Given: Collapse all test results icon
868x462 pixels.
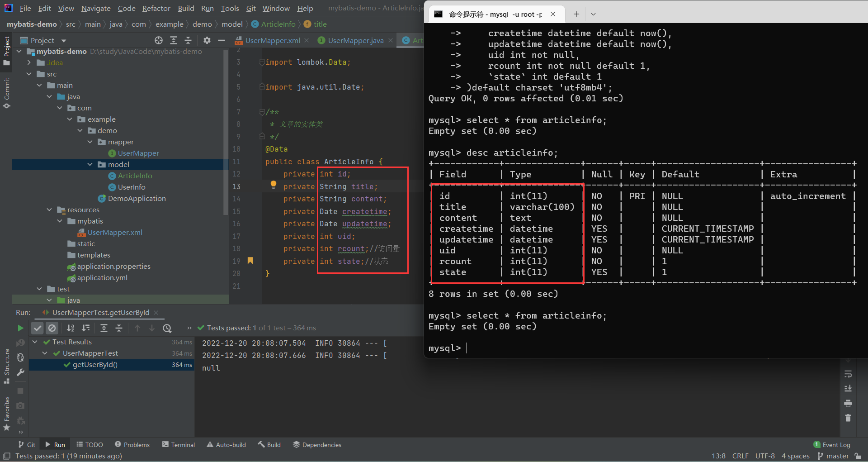Looking at the screenshot, I should point(119,328).
